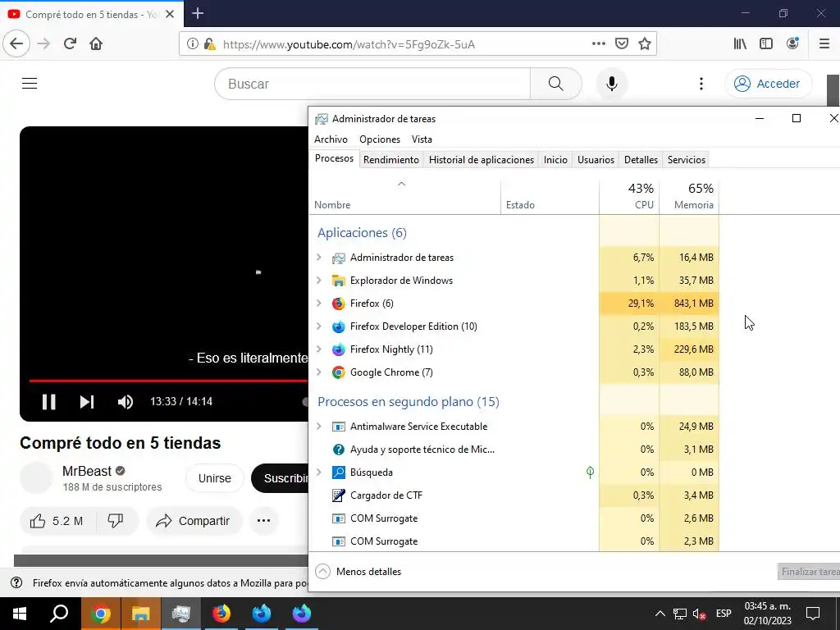Expand Antimalware Service Executable row
This screenshot has width=840, height=630.
click(x=319, y=427)
